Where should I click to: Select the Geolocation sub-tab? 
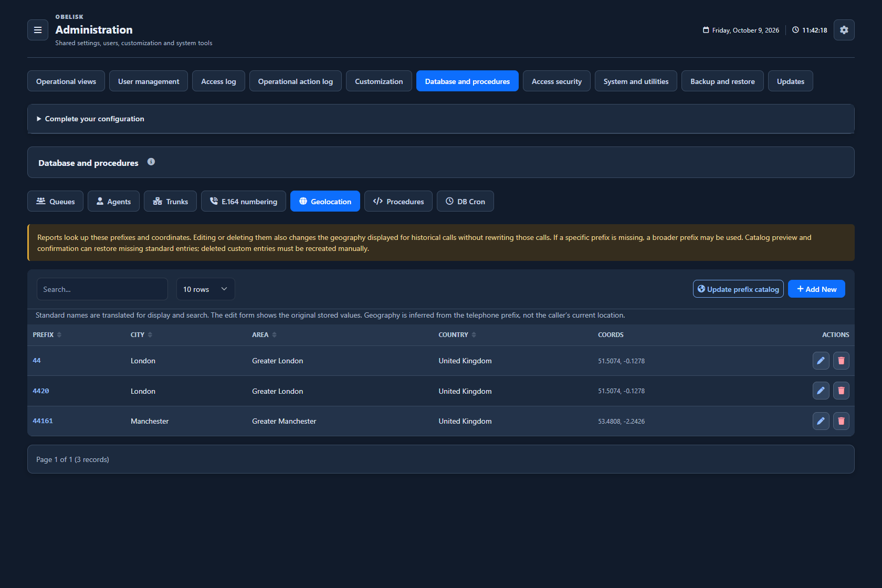click(x=325, y=201)
